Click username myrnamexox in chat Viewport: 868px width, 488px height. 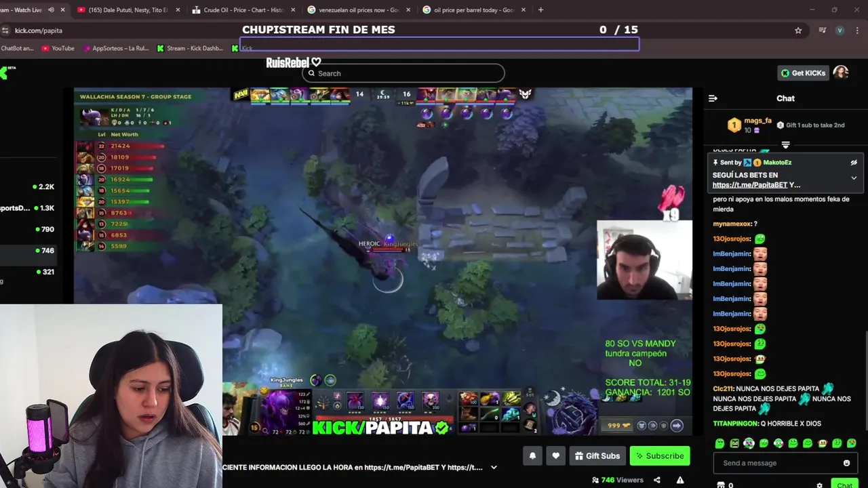click(x=732, y=224)
